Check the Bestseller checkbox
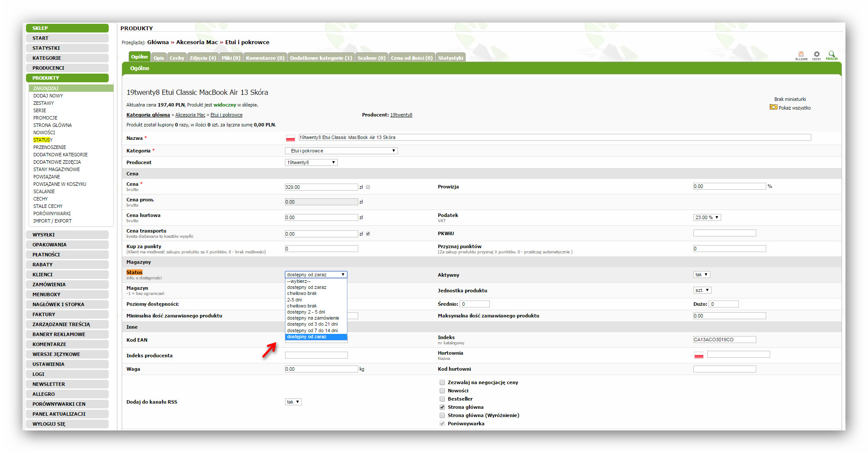This screenshot has width=868, height=453. pyautogui.click(x=442, y=399)
